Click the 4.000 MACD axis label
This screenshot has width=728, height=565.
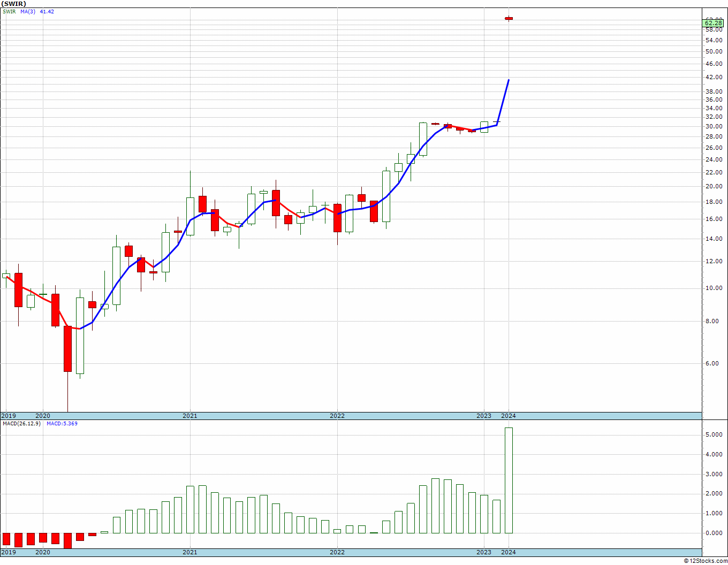click(714, 455)
